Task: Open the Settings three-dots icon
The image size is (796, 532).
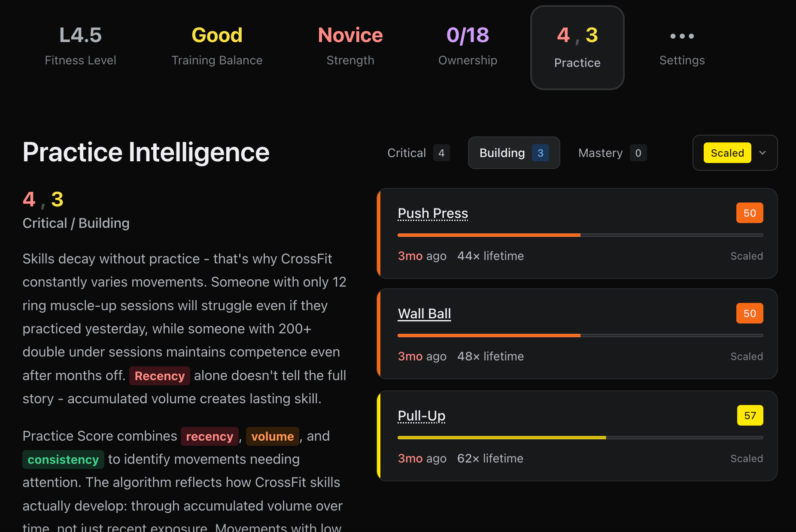Action: point(682,36)
